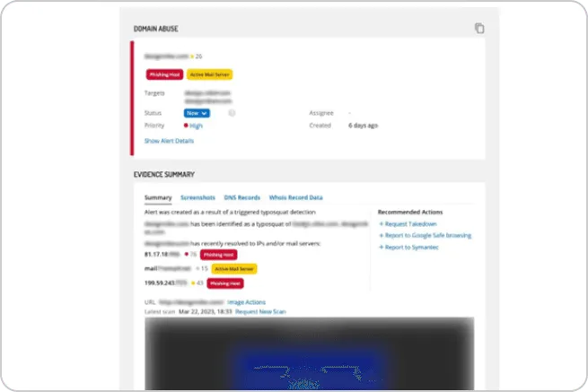The image size is (588, 392).
Task: Click Active Mail Server tag in the mail row
Action: 234,269
